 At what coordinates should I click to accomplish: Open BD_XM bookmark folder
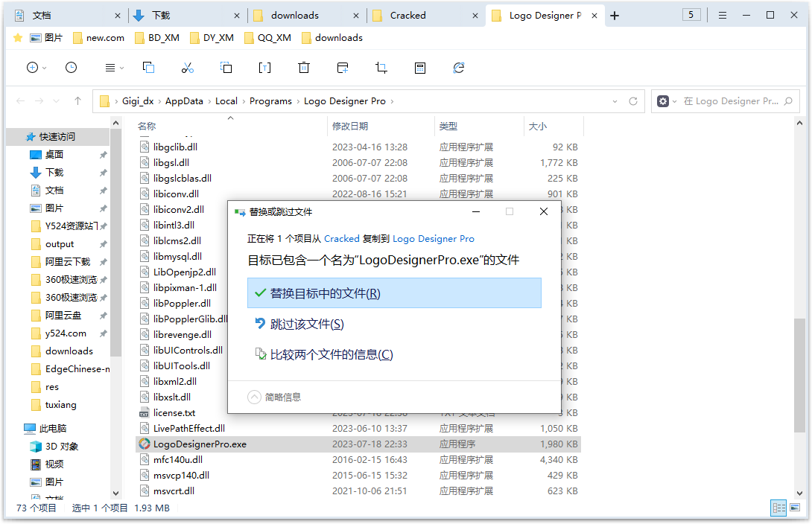pyautogui.click(x=157, y=38)
